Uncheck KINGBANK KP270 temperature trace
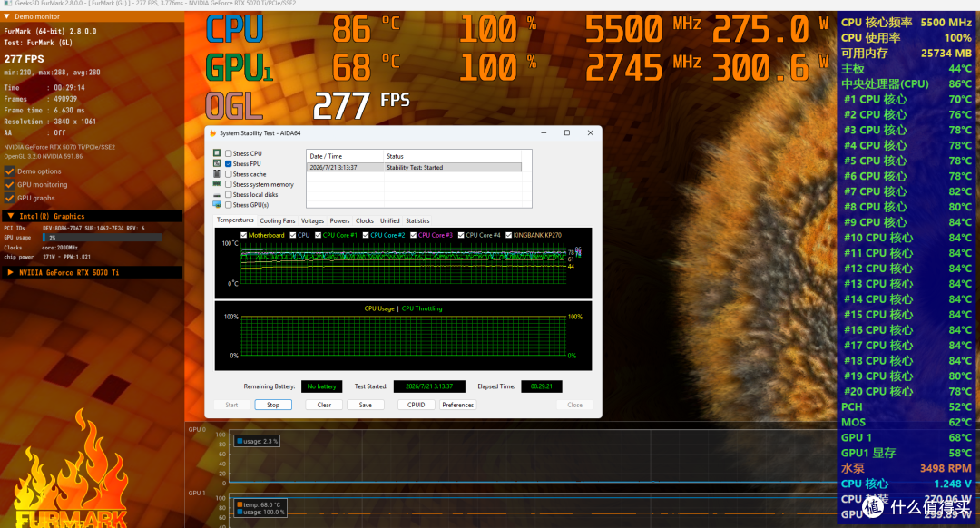The image size is (980, 528). (x=508, y=235)
